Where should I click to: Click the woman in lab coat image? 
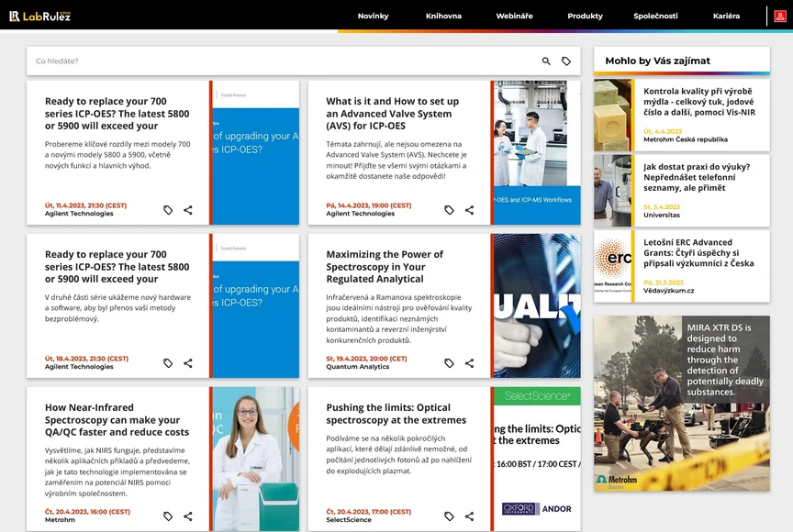[x=256, y=459]
